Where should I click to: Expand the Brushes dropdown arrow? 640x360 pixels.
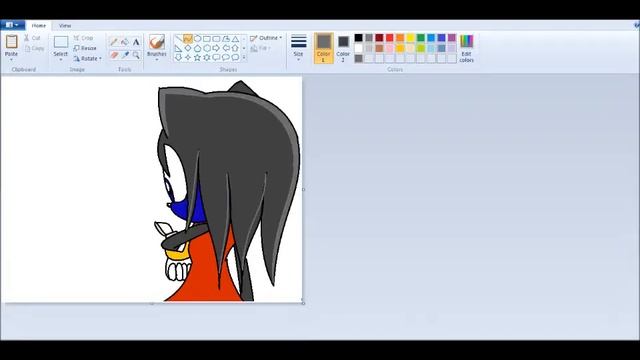click(x=157, y=60)
